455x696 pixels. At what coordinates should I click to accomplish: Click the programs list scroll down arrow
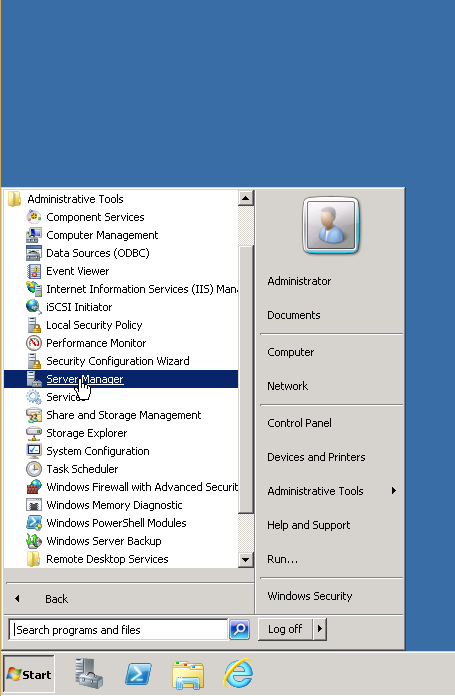click(245, 560)
